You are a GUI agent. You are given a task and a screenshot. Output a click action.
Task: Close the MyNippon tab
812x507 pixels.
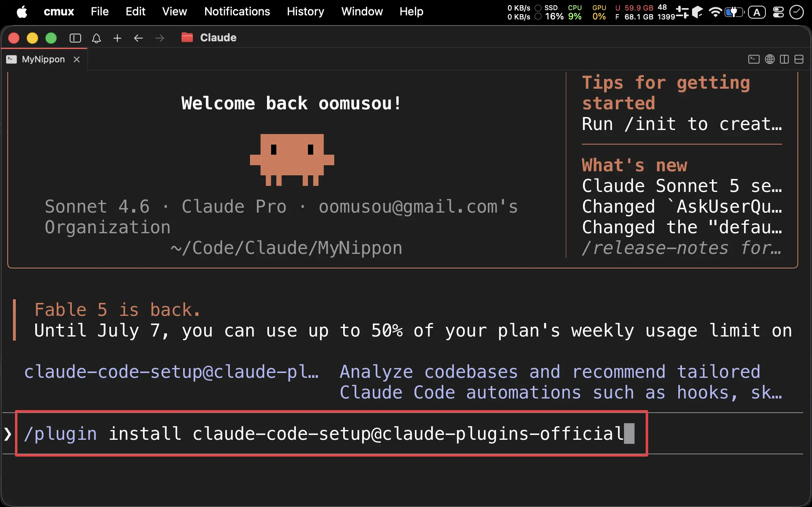77,59
